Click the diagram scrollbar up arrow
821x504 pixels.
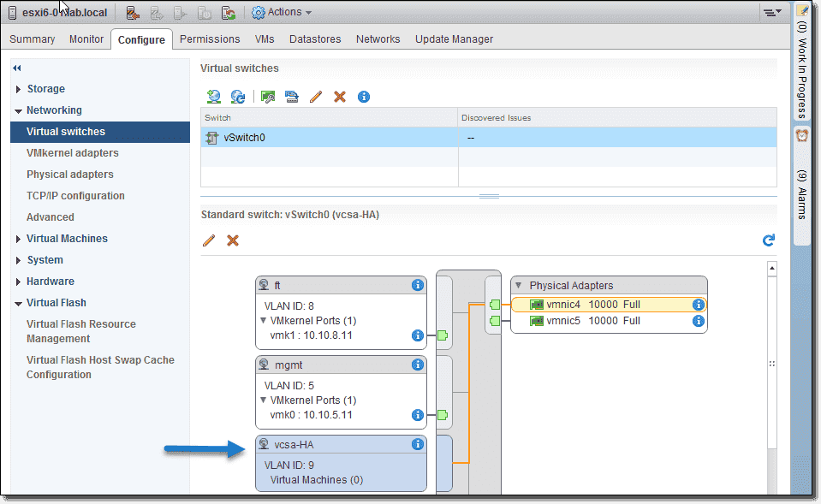pyautogui.click(x=772, y=269)
